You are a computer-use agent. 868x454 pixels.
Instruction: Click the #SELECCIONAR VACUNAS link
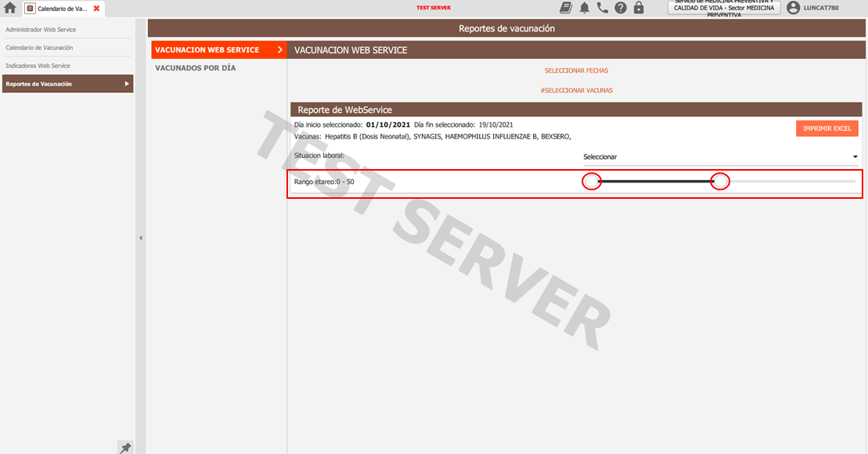pyautogui.click(x=576, y=91)
